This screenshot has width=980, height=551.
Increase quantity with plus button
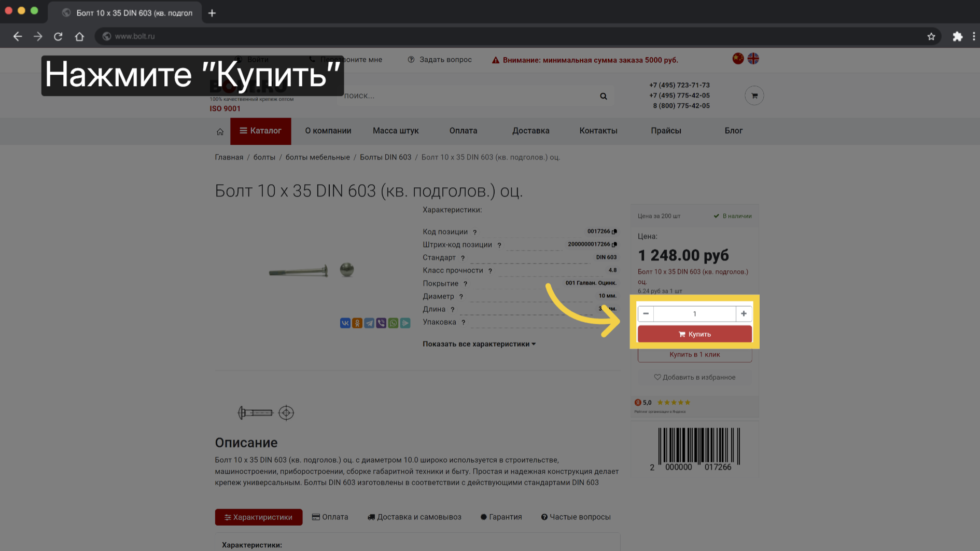[x=744, y=313]
